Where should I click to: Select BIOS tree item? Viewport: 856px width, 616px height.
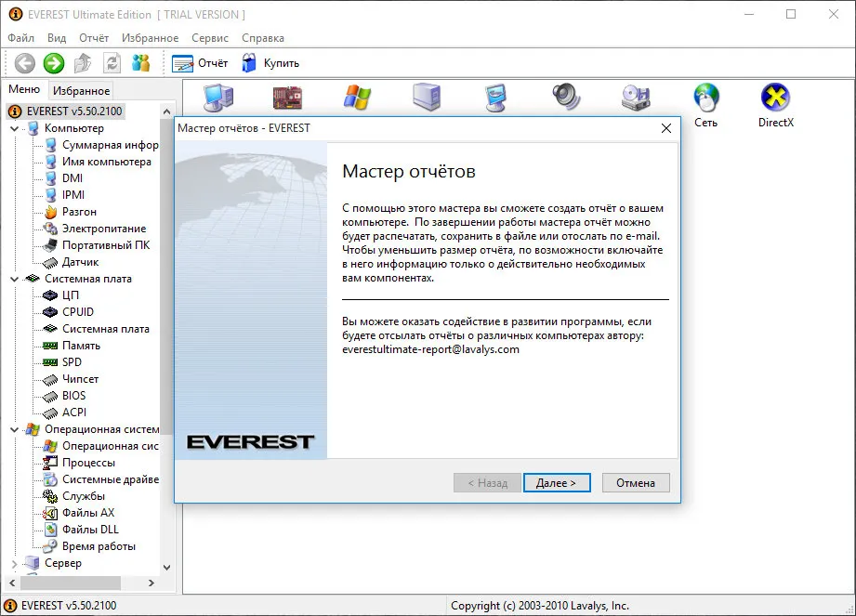(x=64, y=396)
